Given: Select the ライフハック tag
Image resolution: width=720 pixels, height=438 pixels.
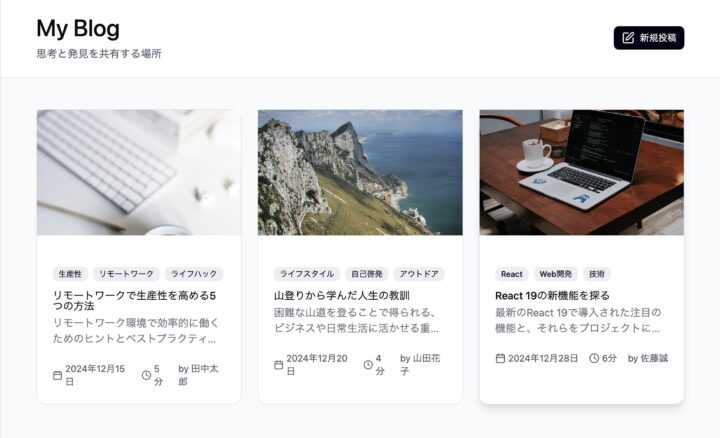Looking at the screenshot, I should click(x=194, y=274).
